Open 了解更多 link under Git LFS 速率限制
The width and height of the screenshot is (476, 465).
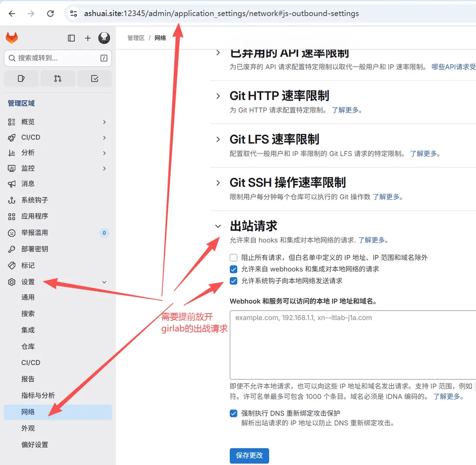[x=426, y=153]
